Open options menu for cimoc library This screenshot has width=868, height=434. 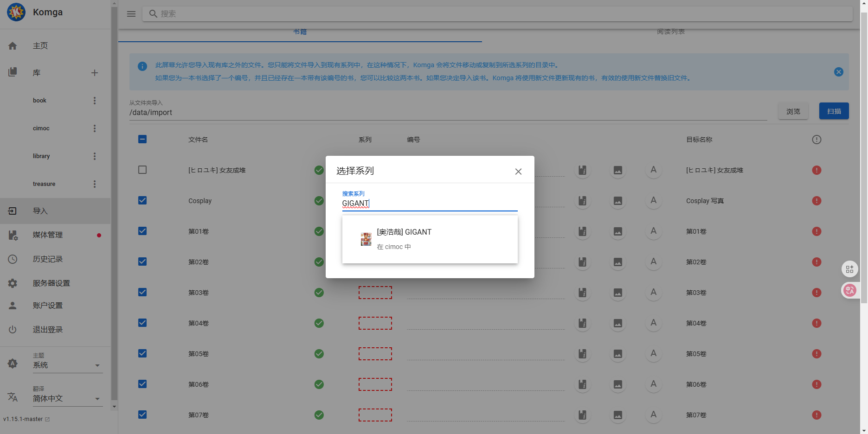[x=95, y=128]
